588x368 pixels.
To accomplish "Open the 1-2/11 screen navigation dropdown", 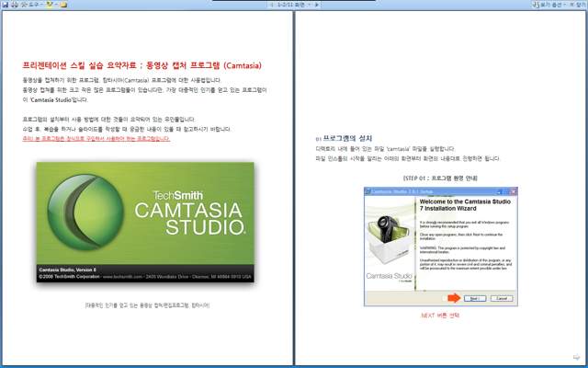I will [294, 5].
